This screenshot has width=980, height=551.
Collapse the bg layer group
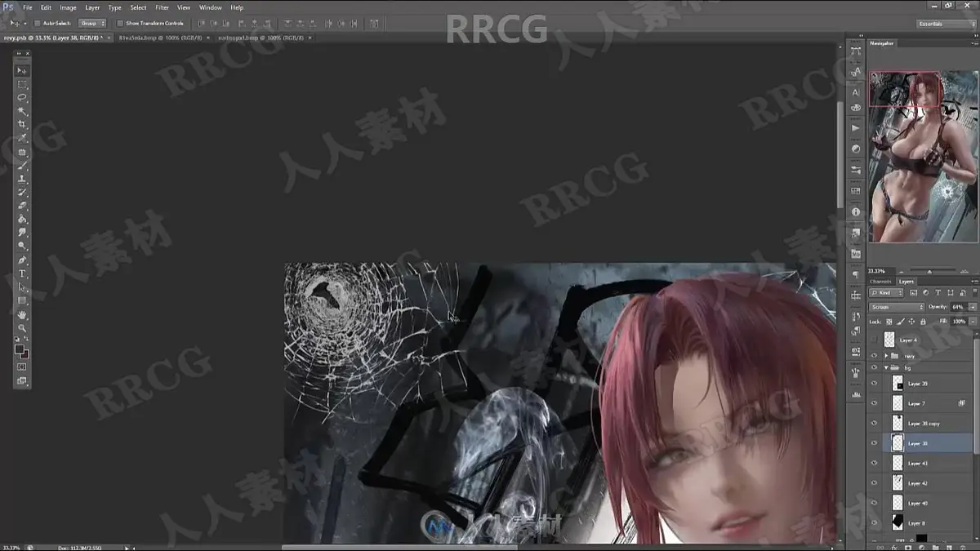(886, 367)
